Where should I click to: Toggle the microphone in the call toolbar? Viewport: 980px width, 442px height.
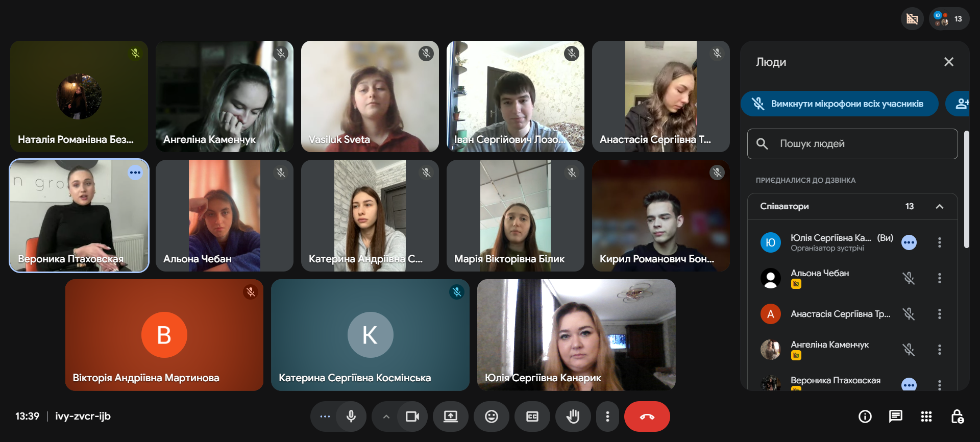pyautogui.click(x=351, y=416)
